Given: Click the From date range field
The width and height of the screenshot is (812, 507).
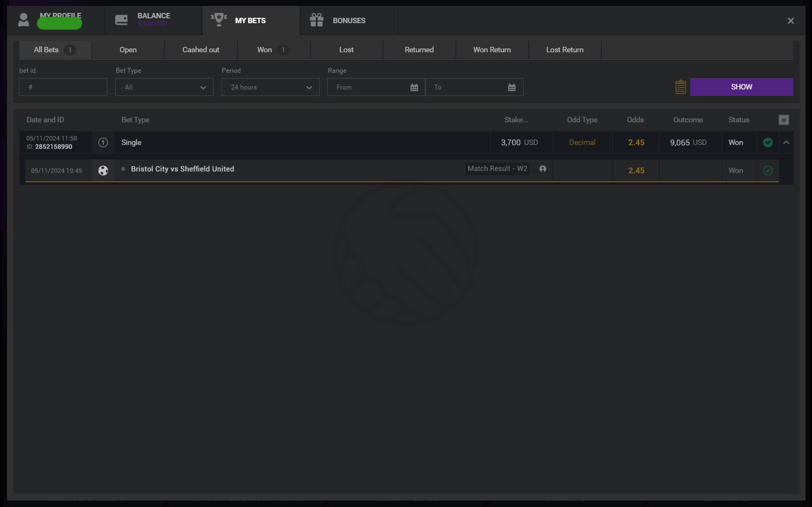Looking at the screenshot, I should 376,87.
